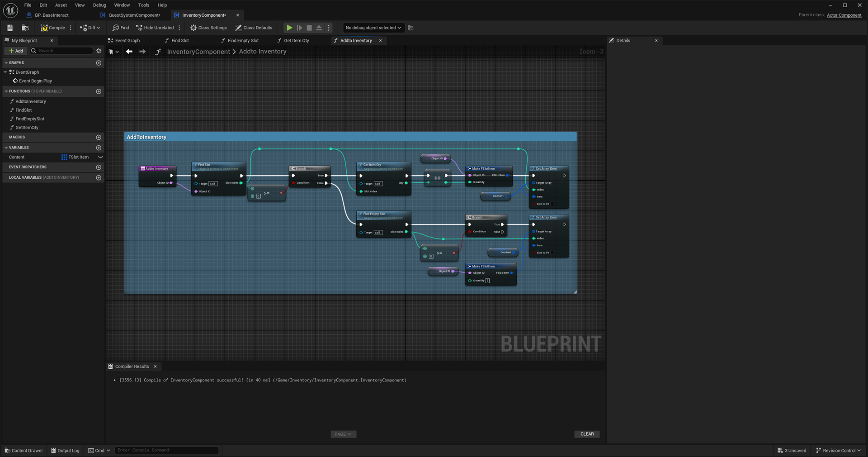Click the Eject icon
This screenshot has width=868, height=457.
pyautogui.click(x=319, y=28)
